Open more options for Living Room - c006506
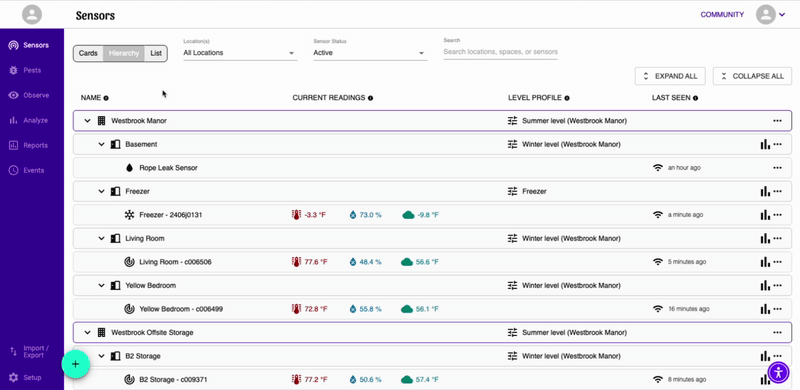The height and width of the screenshot is (390, 800). [x=777, y=262]
